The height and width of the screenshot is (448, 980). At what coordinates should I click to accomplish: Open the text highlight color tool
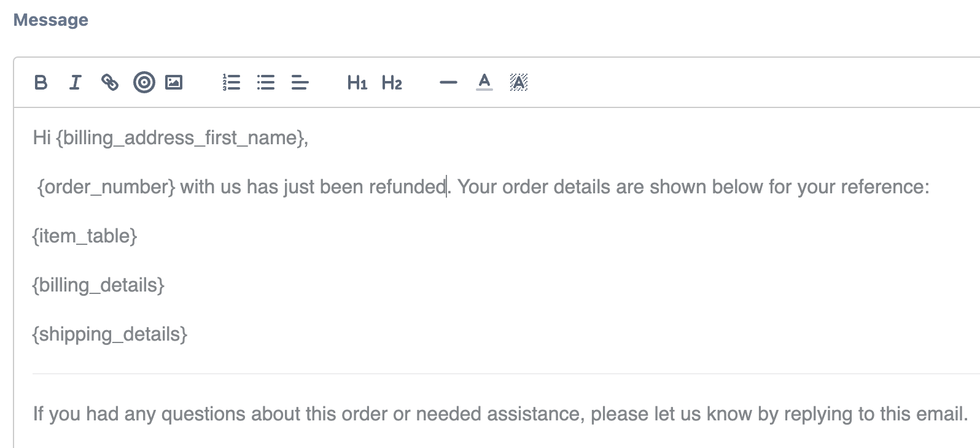[518, 82]
